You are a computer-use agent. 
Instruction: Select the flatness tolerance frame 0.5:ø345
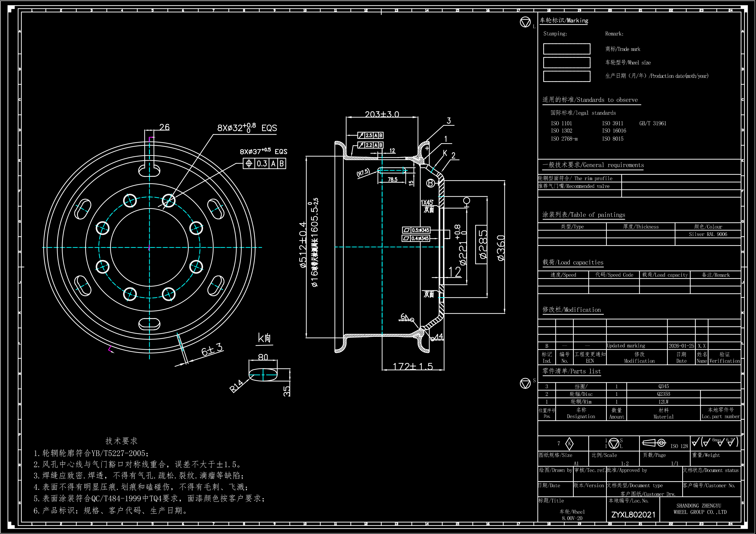tap(416, 230)
